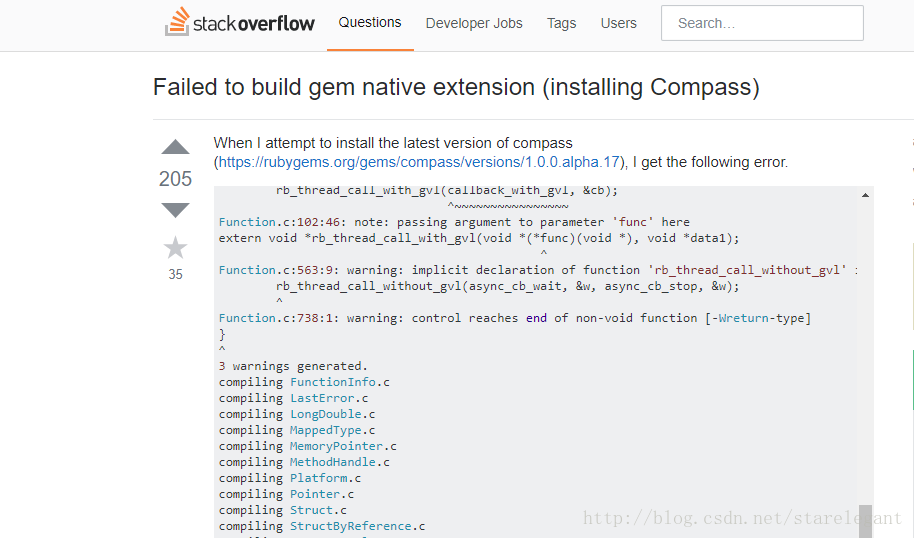Image resolution: width=914 pixels, height=538 pixels.
Task: Click the 'compiling LongDouble.c' line
Action: tap(297, 414)
